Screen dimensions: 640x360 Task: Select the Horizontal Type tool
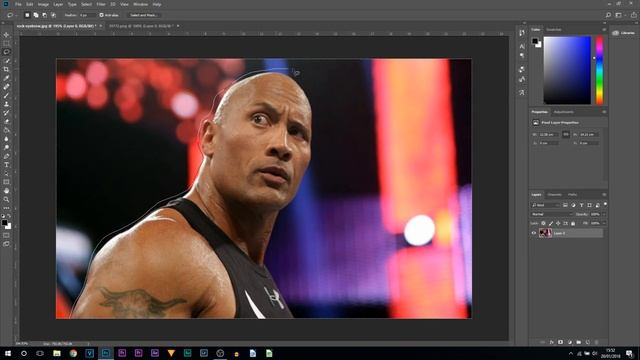6,165
